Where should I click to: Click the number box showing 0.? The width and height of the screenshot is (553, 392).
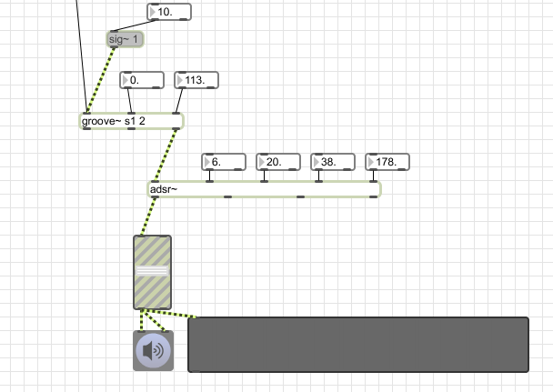tap(142, 80)
